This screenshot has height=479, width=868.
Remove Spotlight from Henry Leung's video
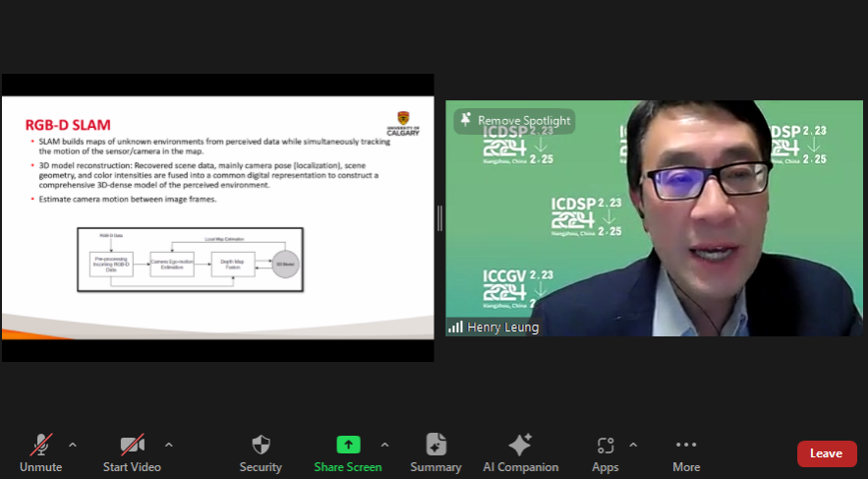click(x=514, y=120)
